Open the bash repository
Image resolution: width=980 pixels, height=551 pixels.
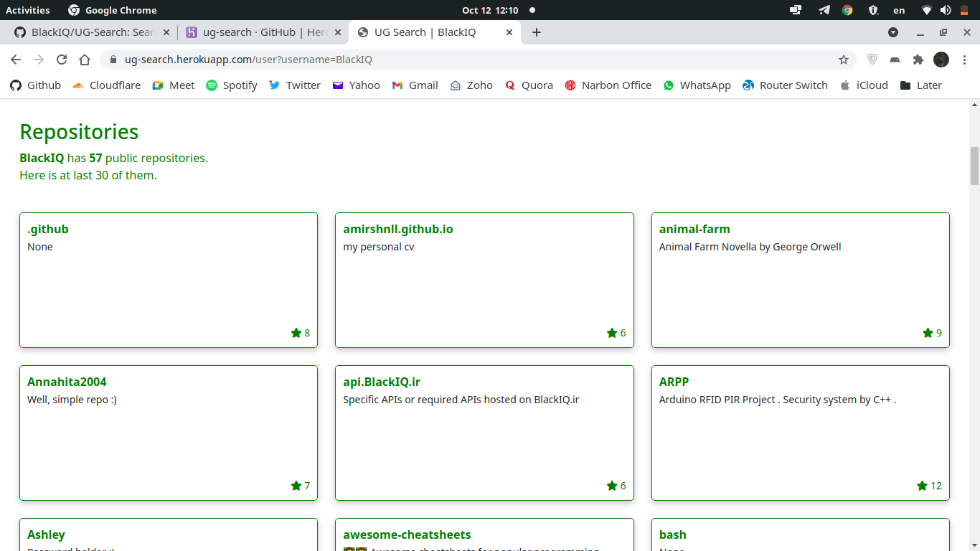(673, 535)
